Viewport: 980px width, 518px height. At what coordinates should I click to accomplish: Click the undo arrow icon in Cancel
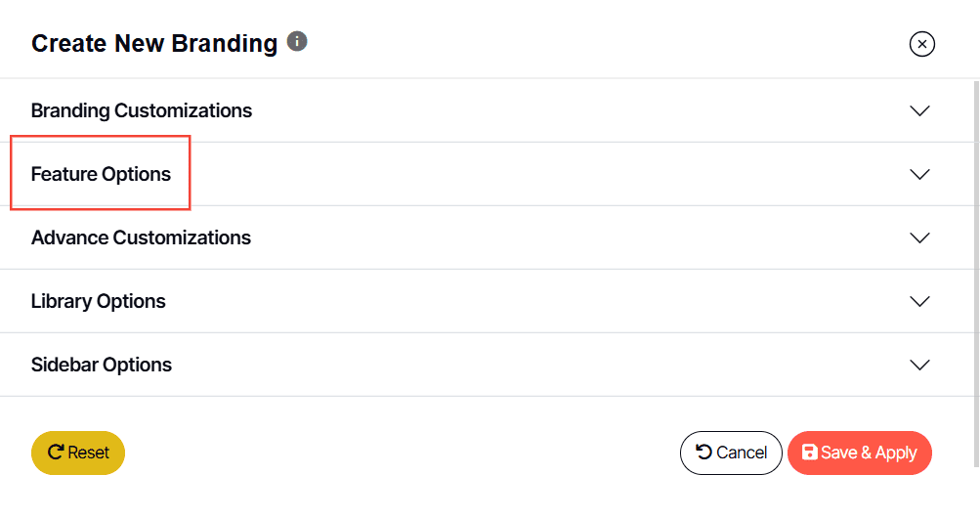703,452
